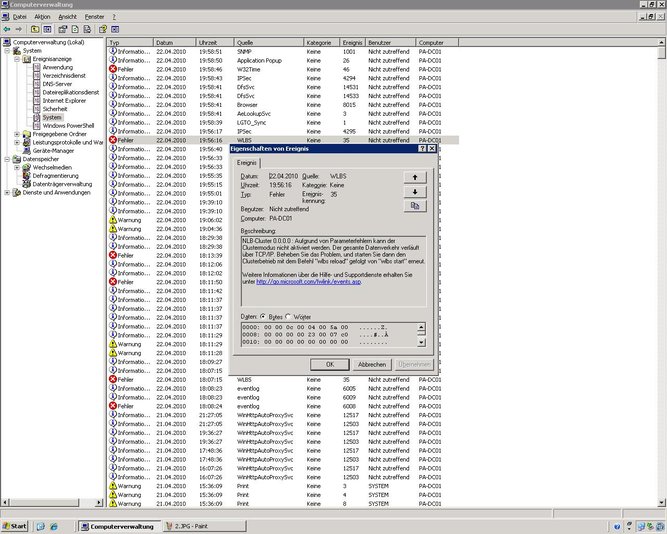Go up one level via folder icon
667x534 pixels.
tap(35, 29)
